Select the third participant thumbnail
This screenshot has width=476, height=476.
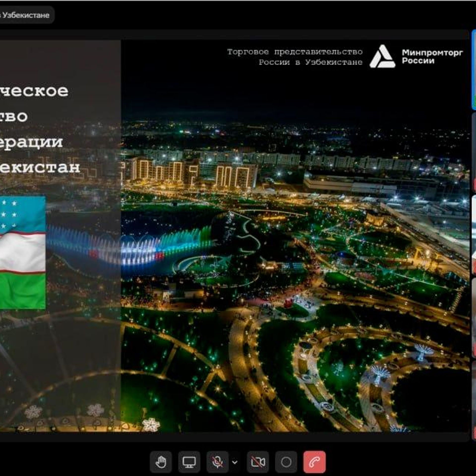point(474,235)
